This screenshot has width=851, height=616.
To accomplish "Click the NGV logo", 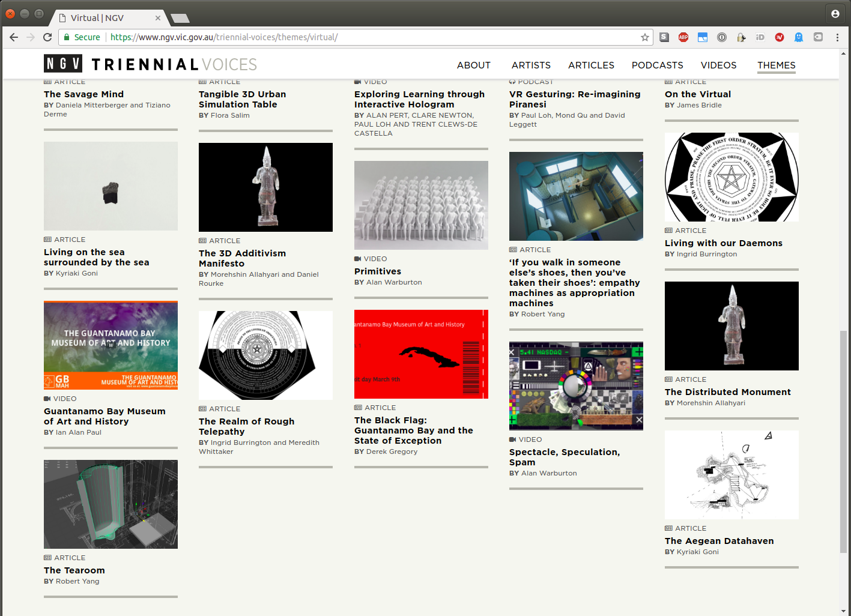I will pos(63,64).
